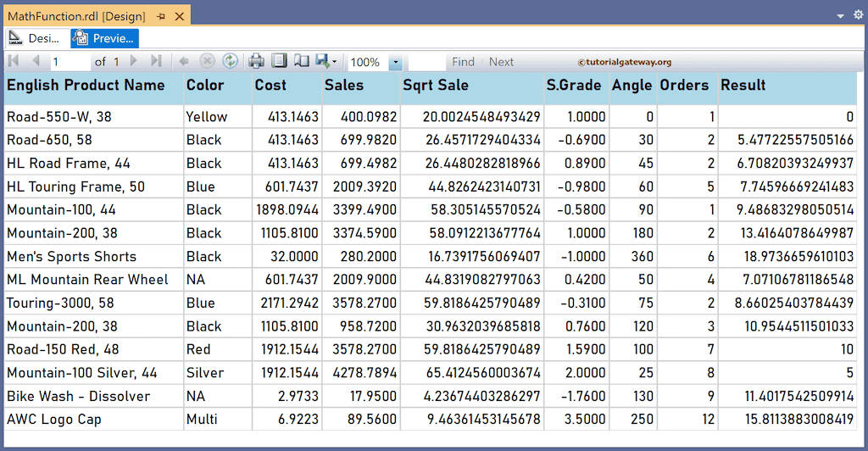Viewport: 868px width, 451px height.
Task: Click the Next search button
Action: pos(501,62)
